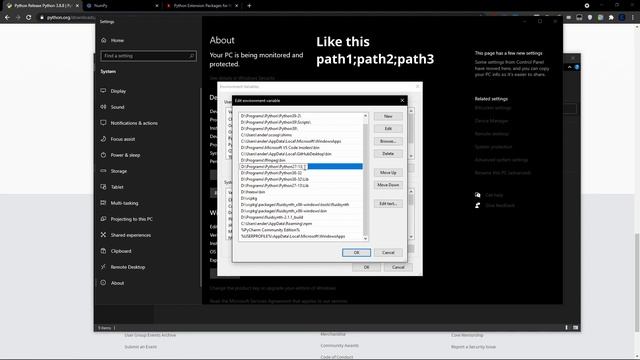Select the AppData\Roaming\npm path entry

[x=301, y=224]
